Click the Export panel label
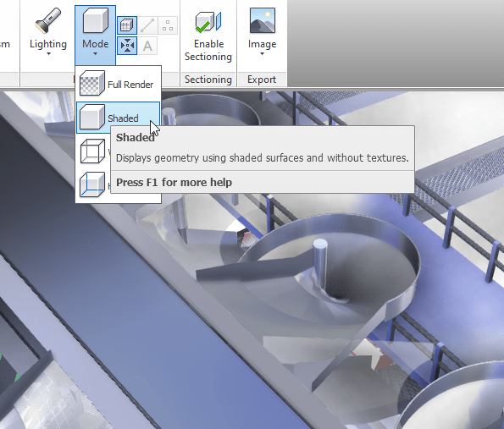504x429 pixels. click(x=262, y=80)
